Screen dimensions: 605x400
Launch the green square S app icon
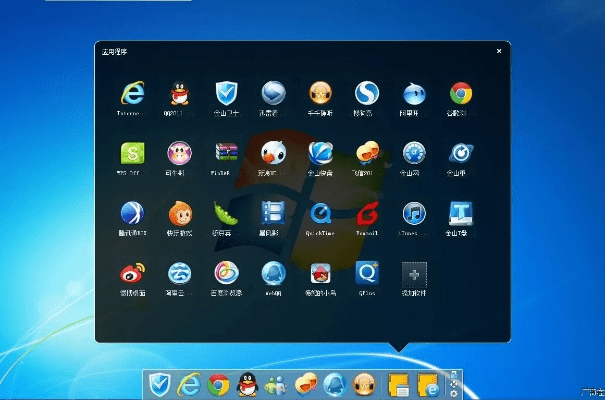pyautogui.click(x=132, y=153)
